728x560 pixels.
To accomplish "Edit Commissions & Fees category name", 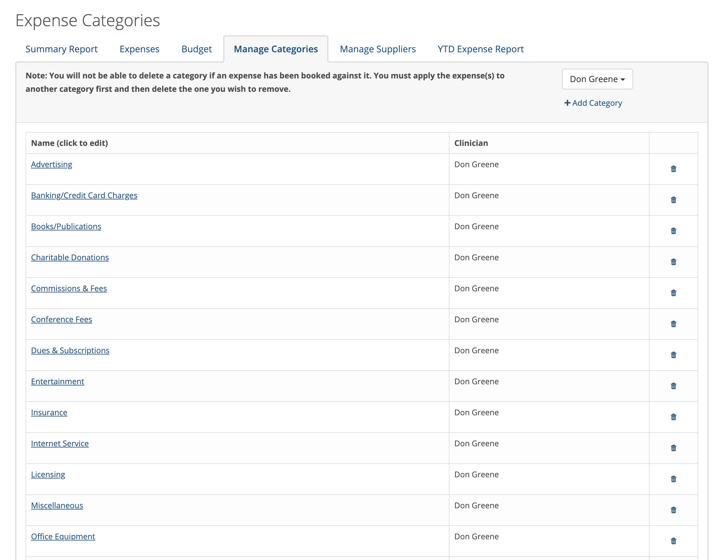I will (69, 288).
